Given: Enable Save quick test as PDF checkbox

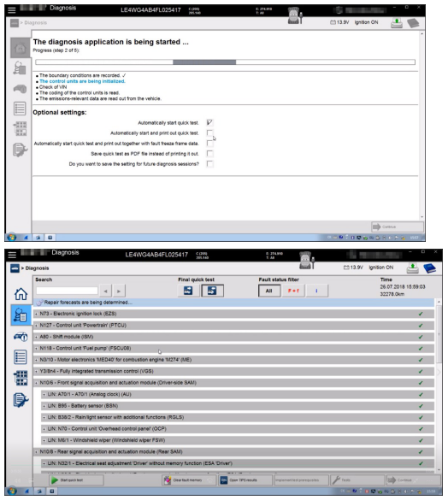Looking at the screenshot, I should pyautogui.click(x=209, y=153).
